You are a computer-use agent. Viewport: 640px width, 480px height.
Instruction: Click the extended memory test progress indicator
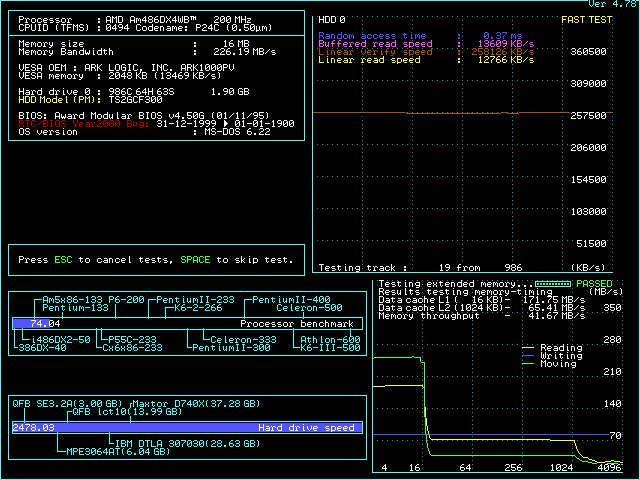pos(553,284)
